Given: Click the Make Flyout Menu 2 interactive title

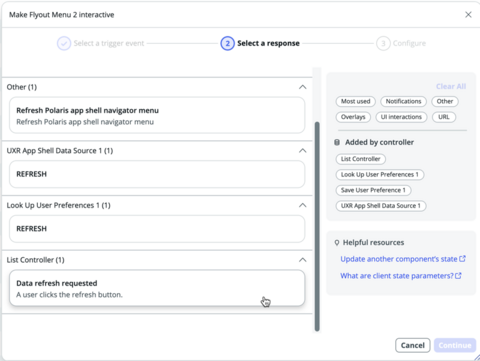Looking at the screenshot, I should 62,15.
